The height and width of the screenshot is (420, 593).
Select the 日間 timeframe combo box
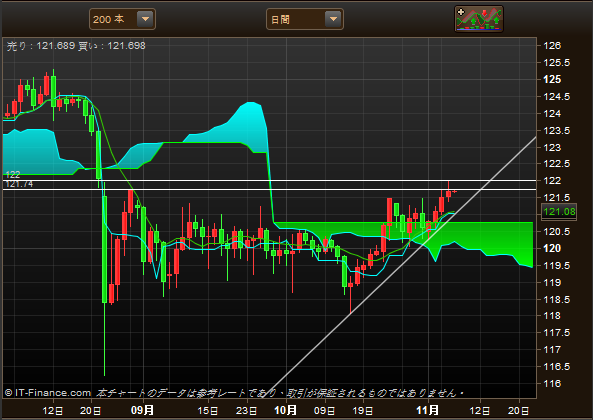tap(305, 19)
